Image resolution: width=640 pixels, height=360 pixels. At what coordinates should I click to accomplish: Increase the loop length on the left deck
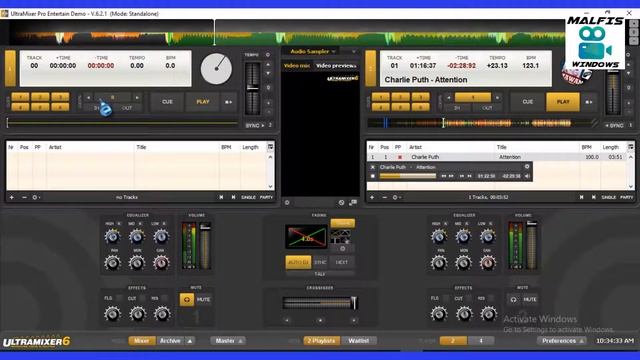click(137, 98)
